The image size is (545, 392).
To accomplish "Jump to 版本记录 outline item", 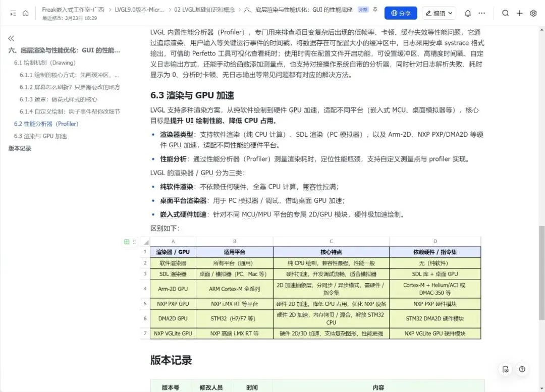I will point(20,148).
